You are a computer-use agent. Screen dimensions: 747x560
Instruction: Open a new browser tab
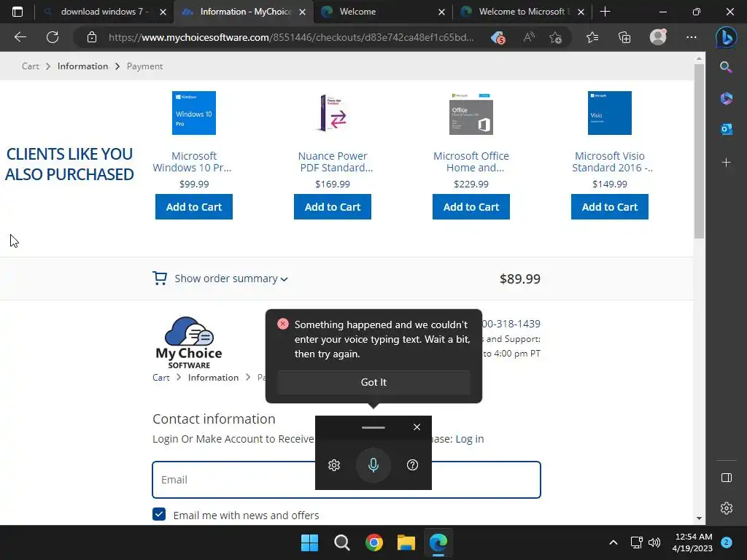(605, 12)
